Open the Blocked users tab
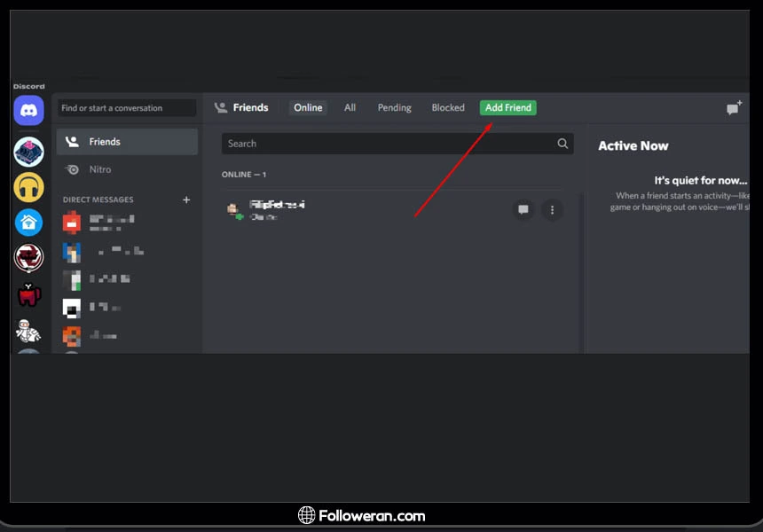 pyautogui.click(x=448, y=108)
